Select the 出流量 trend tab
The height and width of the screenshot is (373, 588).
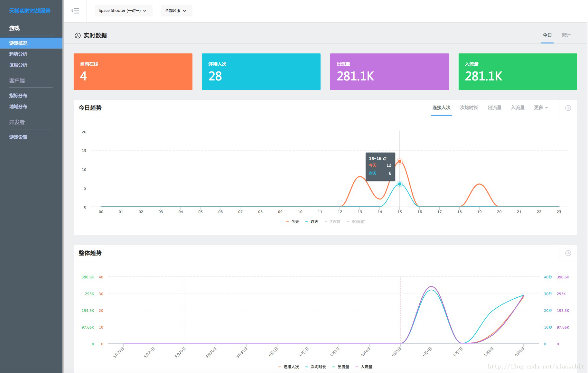[494, 107]
